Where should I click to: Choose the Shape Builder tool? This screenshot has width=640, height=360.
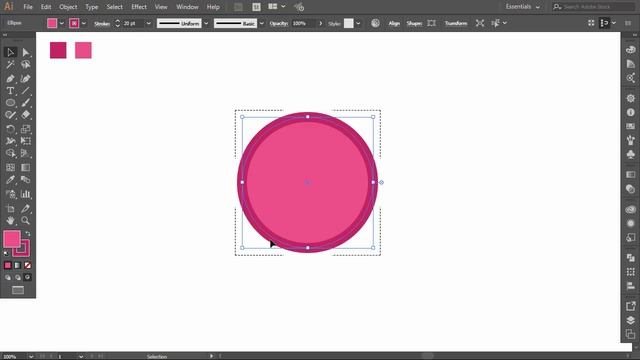[x=10, y=153]
